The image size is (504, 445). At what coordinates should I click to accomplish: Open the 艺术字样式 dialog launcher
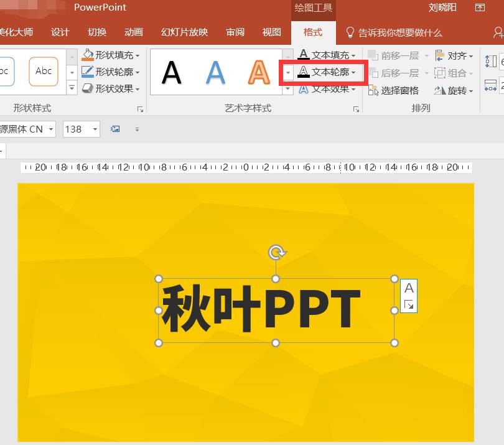tap(356, 110)
